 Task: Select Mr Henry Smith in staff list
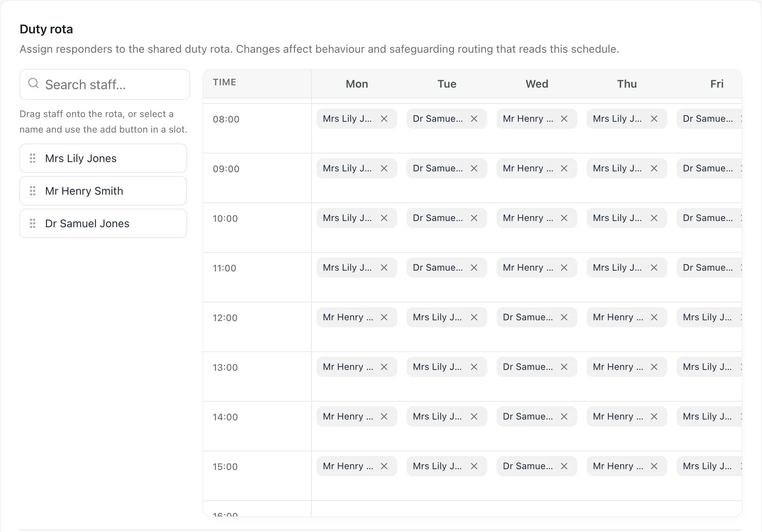[x=103, y=191]
